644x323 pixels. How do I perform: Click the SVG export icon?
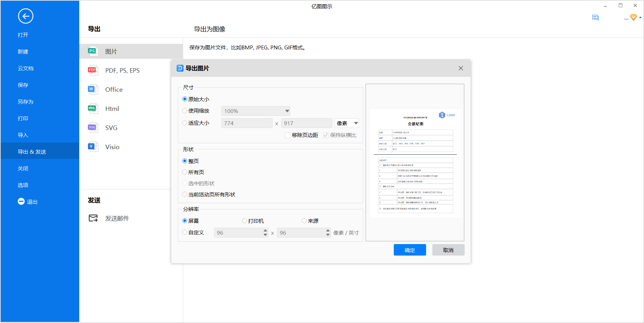(92, 128)
